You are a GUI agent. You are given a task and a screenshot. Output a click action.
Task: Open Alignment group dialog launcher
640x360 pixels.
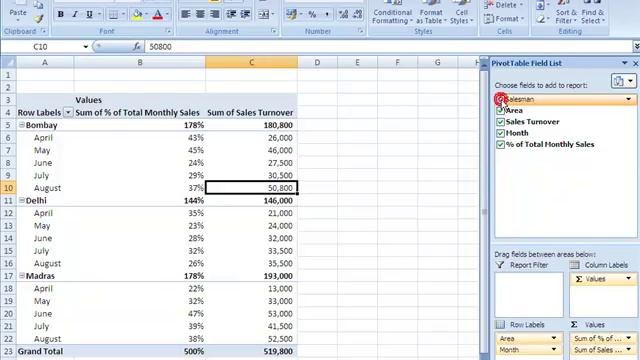(273, 31)
